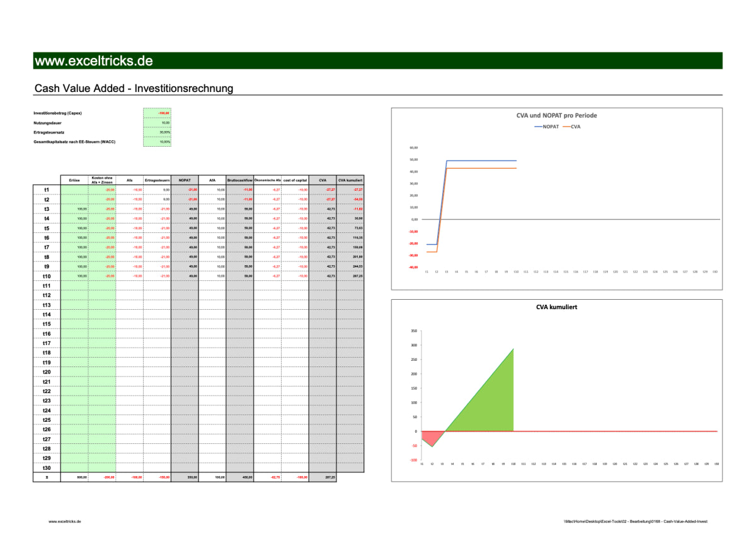Click the www.exceltricks.de header banner text
This screenshot has width=756, height=534.
(x=93, y=61)
